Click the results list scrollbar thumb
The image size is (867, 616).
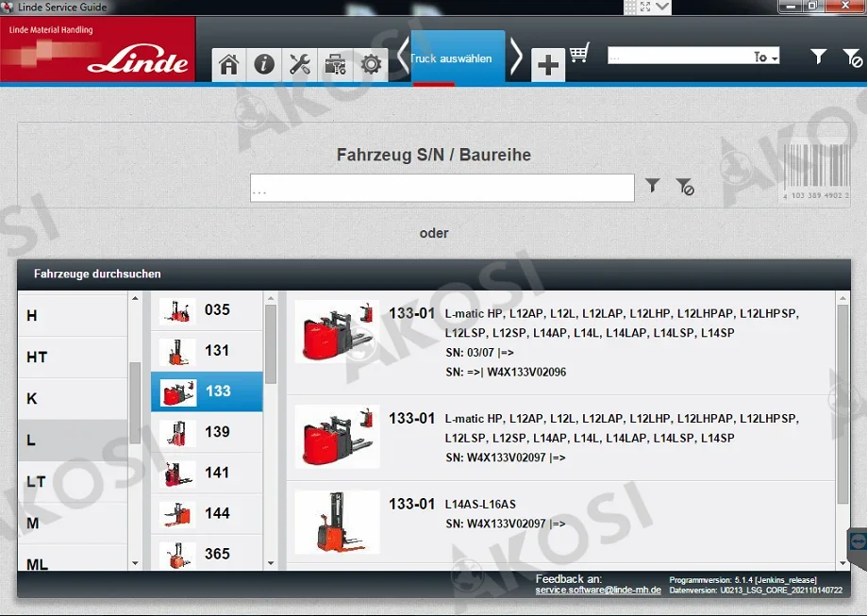click(842, 404)
